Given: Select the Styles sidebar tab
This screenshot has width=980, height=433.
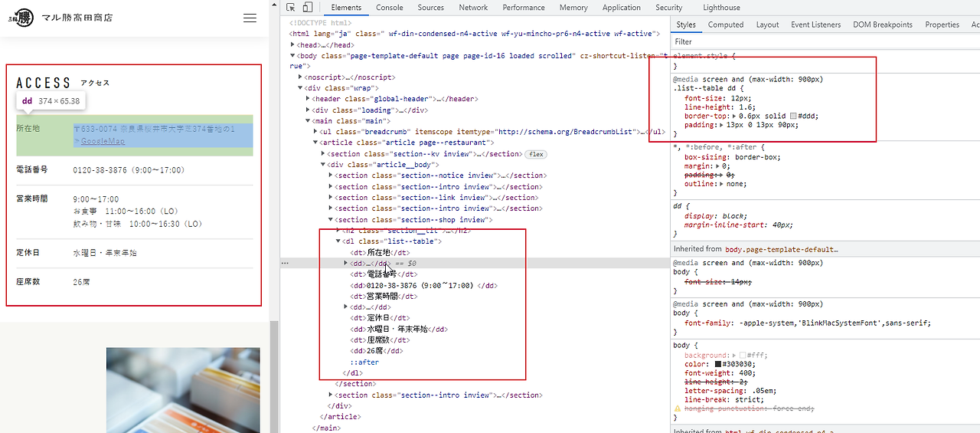Looking at the screenshot, I should [x=686, y=25].
